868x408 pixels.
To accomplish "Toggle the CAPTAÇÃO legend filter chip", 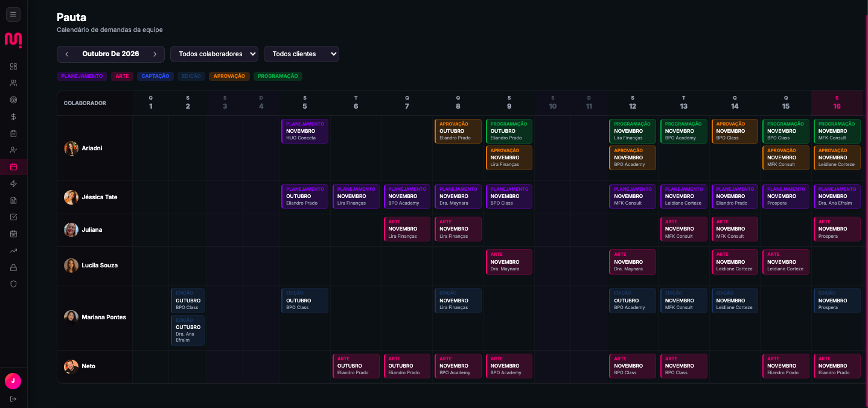I will point(155,77).
